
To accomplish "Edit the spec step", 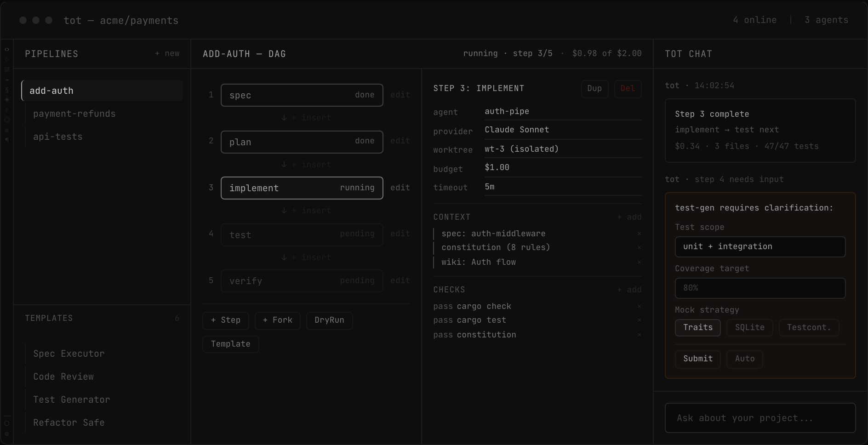I will (x=400, y=95).
